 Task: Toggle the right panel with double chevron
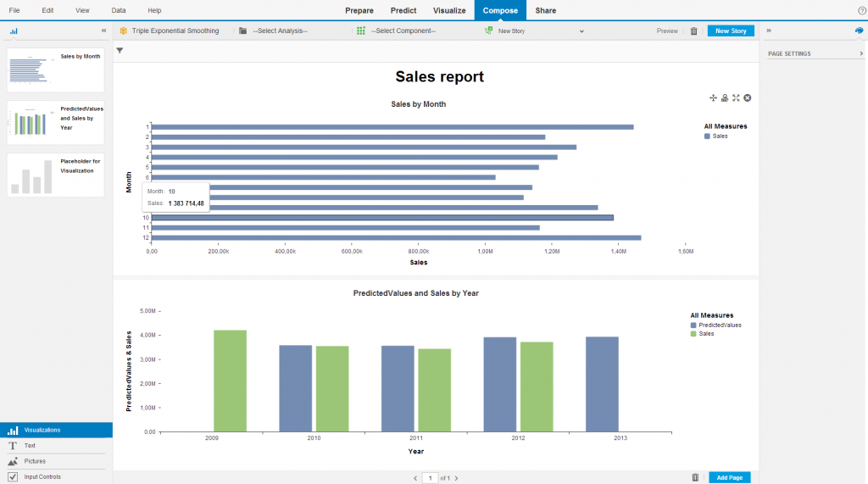click(769, 31)
